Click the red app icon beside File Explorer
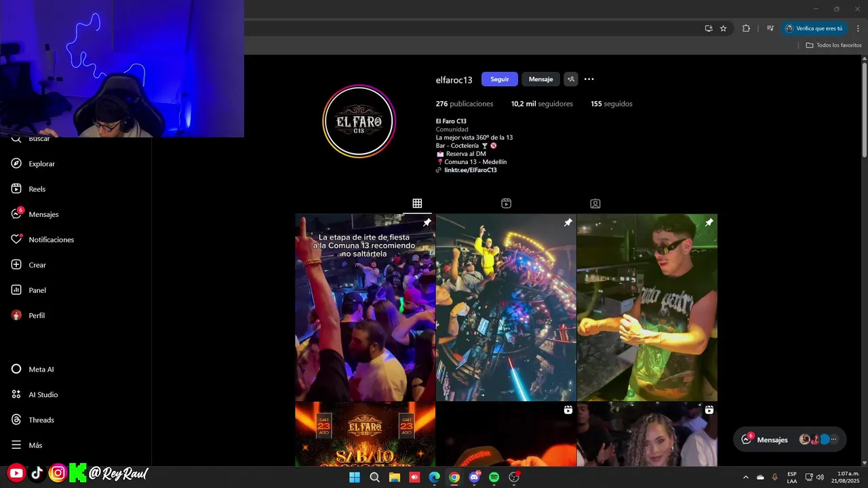Image resolution: width=868 pixels, height=488 pixels. pyautogui.click(x=414, y=477)
